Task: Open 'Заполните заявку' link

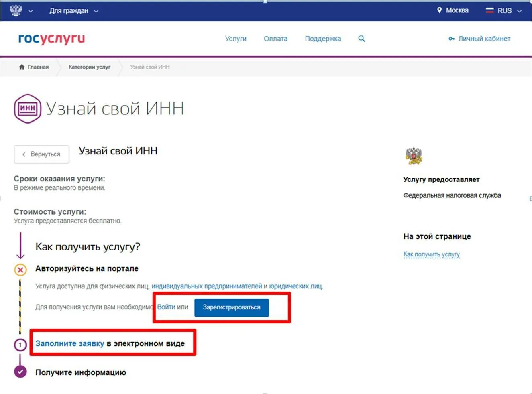Action: click(70, 343)
